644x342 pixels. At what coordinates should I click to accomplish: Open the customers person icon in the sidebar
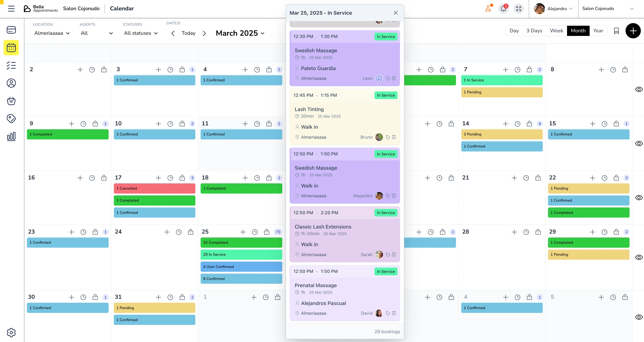coord(11,83)
